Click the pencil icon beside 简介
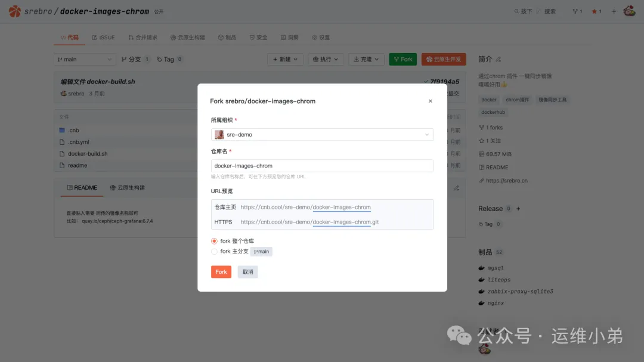The width and height of the screenshot is (644, 362). click(498, 60)
